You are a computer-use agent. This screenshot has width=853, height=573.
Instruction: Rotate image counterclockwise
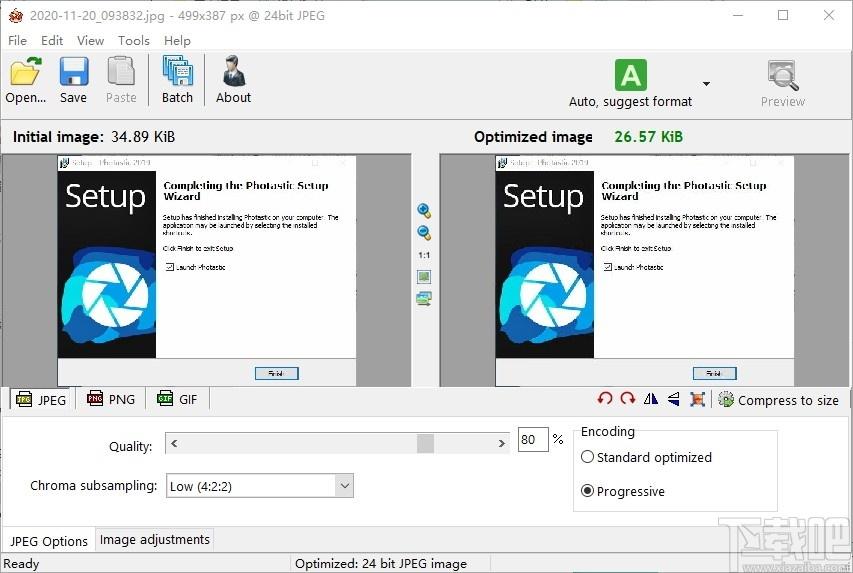pos(604,399)
